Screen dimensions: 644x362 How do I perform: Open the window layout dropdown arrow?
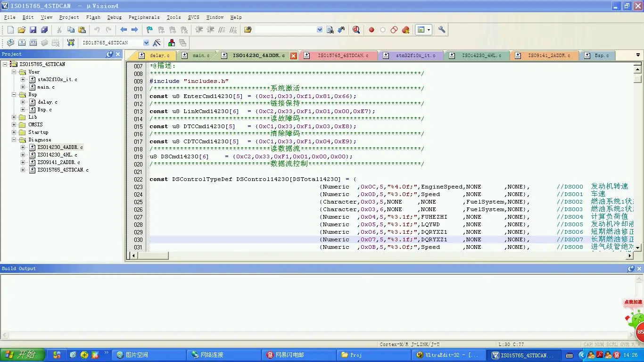pos(429,30)
